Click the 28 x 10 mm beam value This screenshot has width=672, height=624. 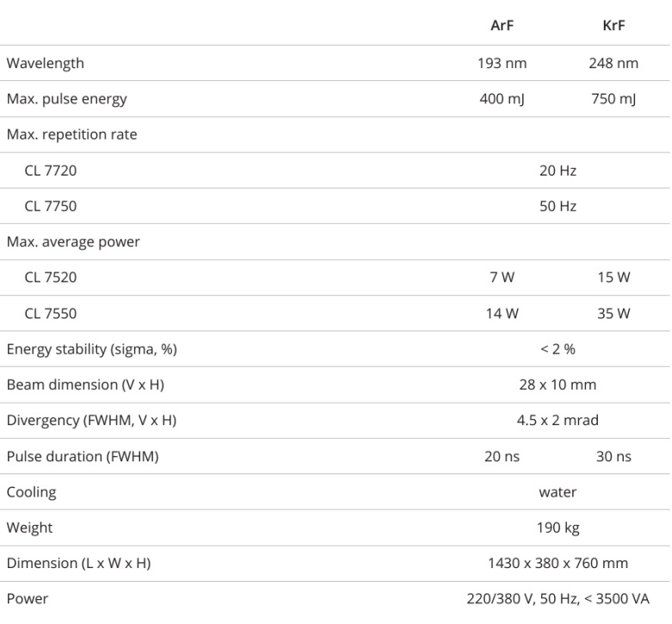coord(558,385)
